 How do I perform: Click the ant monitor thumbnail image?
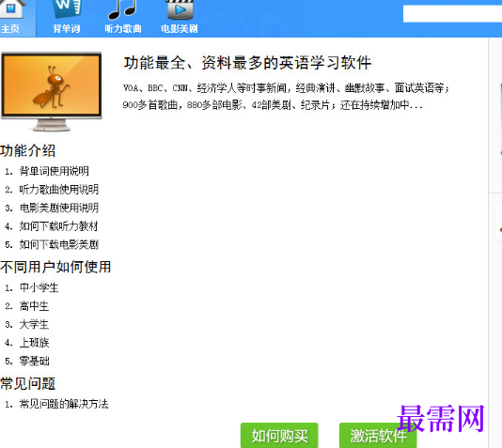click(52, 92)
